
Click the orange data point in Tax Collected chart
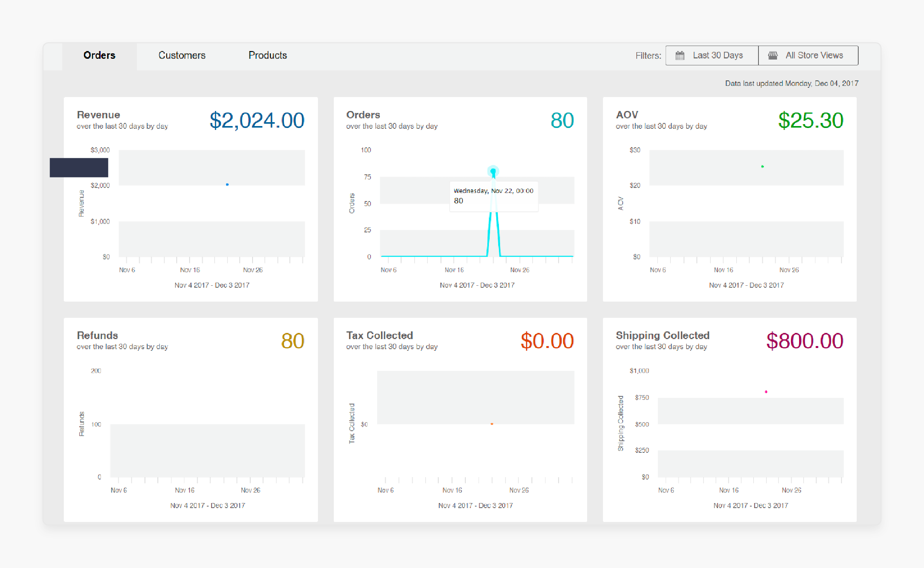(492, 424)
